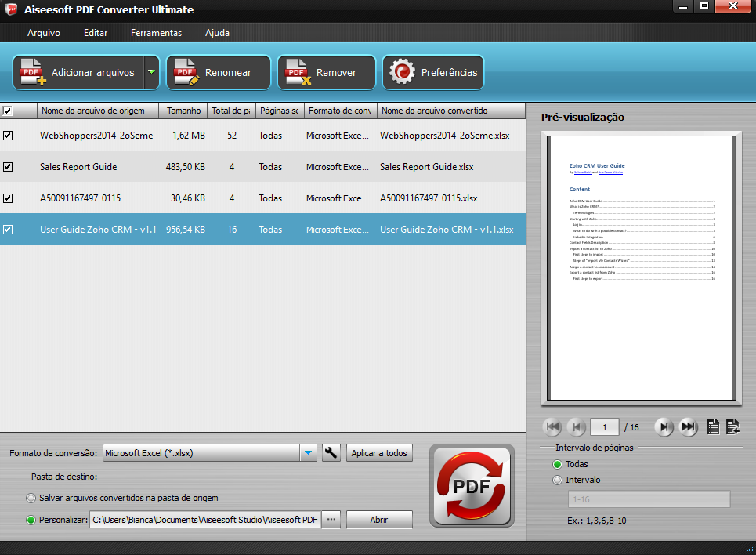
Task: Click the page interval 1-16 input field
Action: tap(649, 499)
